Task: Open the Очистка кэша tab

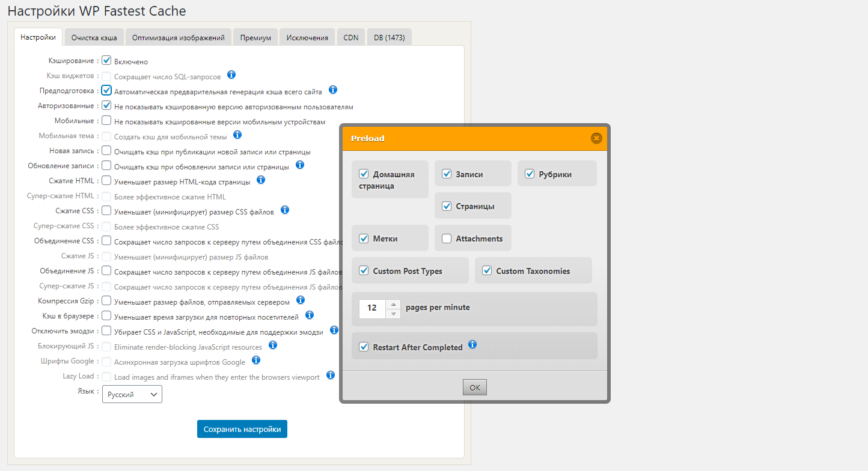Action: [94, 37]
